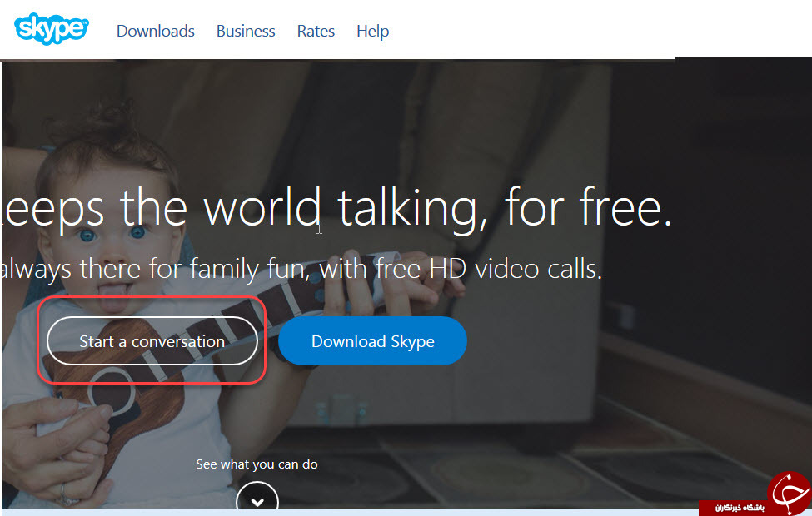Open the Help menu item
This screenshot has height=516, width=812.
click(373, 31)
